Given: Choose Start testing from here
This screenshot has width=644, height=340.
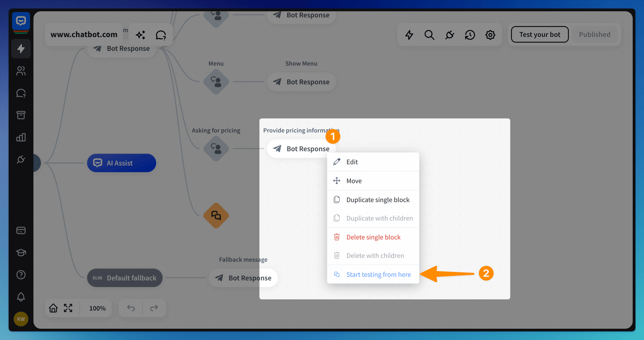Looking at the screenshot, I should (378, 275).
